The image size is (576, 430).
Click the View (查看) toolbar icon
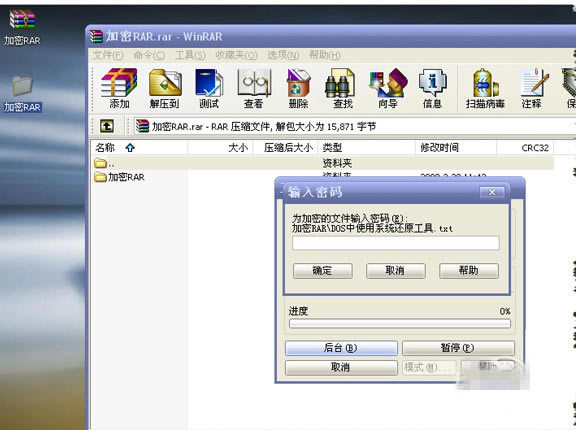point(253,88)
